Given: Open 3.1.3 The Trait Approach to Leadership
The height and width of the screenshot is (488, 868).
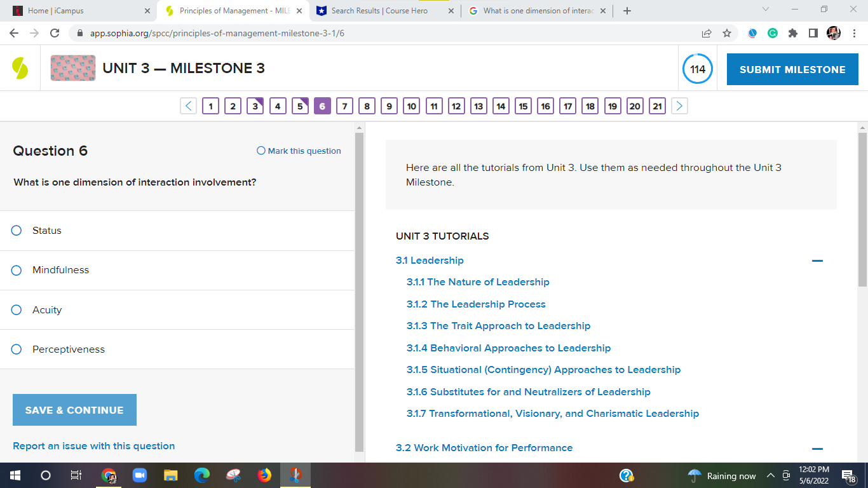Looking at the screenshot, I should pyautogui.click(x=499, y=326).
